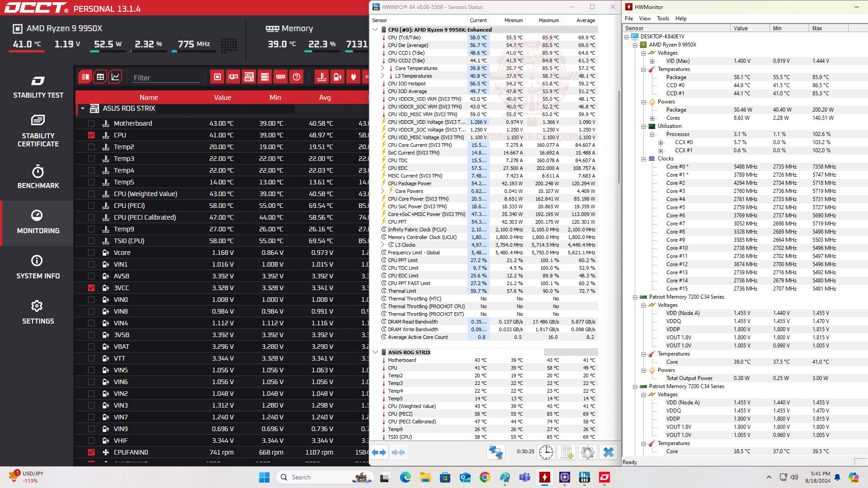The height and width of the screenshot is (488, 868).
Task: Open System Info in OCCT sidebar
Action: 38,267
